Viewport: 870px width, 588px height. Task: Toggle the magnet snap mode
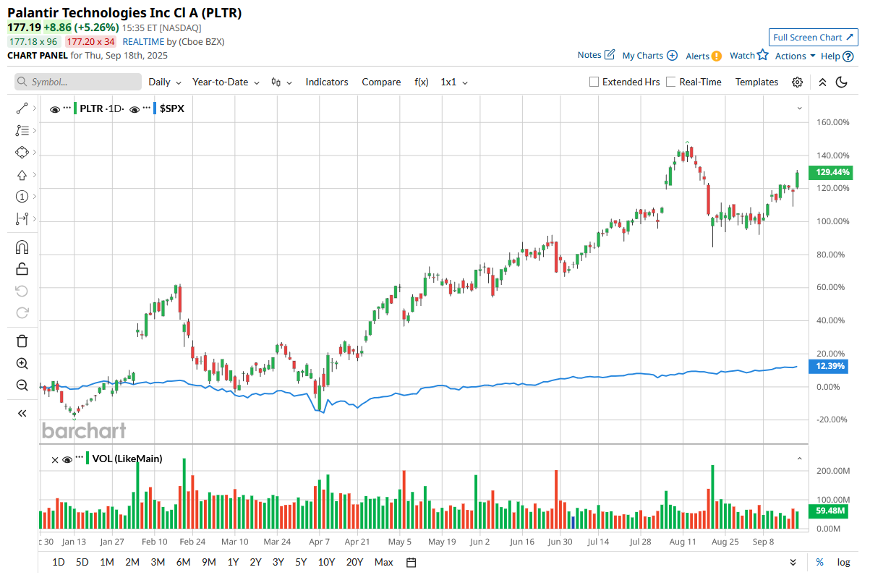pyautogui.click(x=22, y=247)
